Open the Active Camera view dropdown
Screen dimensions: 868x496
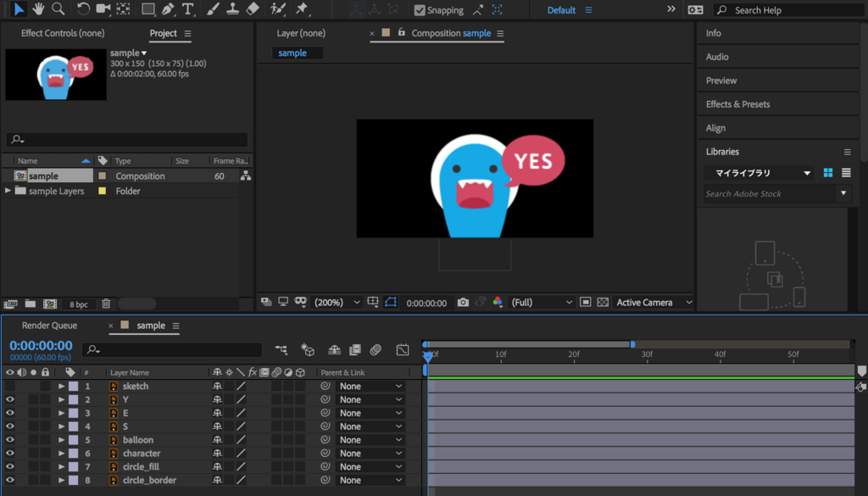(x=654, y=302)
